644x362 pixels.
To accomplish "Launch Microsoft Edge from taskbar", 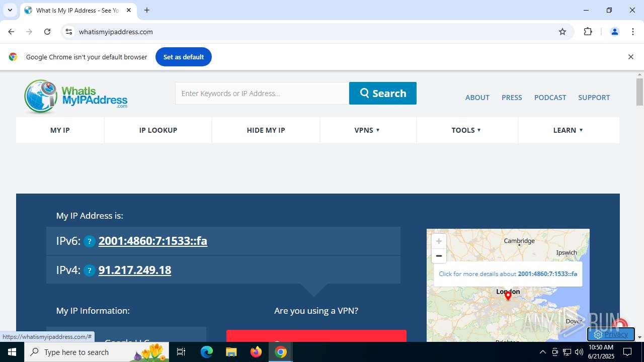I will (x=207, y=352).
